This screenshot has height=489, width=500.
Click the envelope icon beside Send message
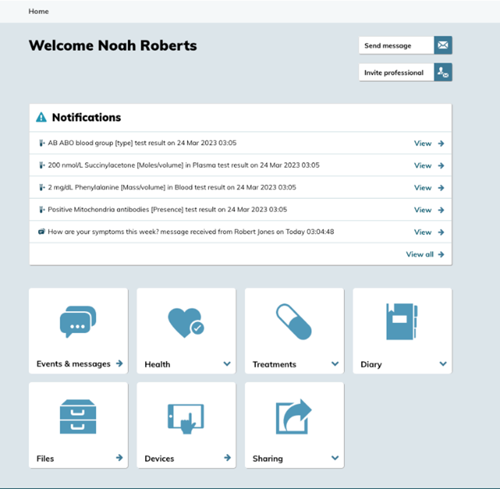tap(443, 45)
